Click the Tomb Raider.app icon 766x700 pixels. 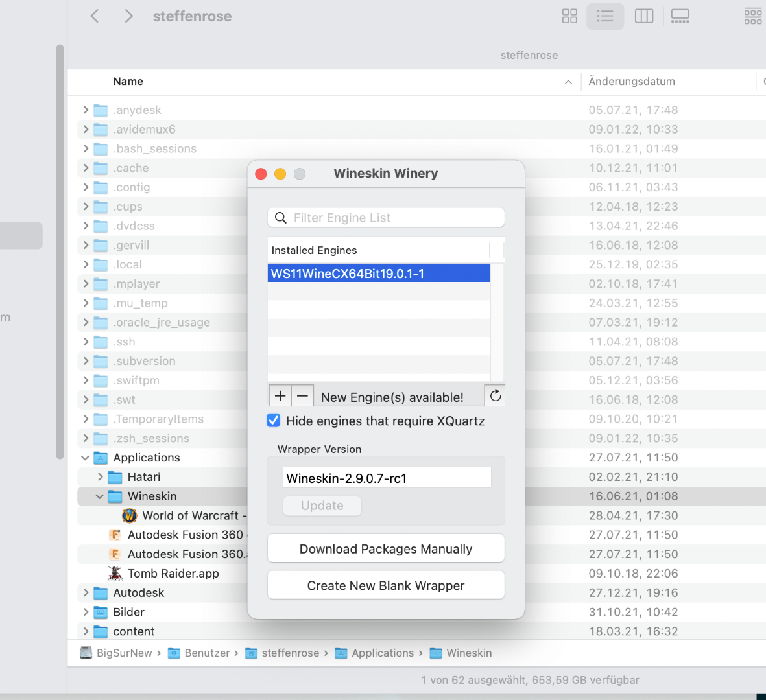[x=115, y=574]
